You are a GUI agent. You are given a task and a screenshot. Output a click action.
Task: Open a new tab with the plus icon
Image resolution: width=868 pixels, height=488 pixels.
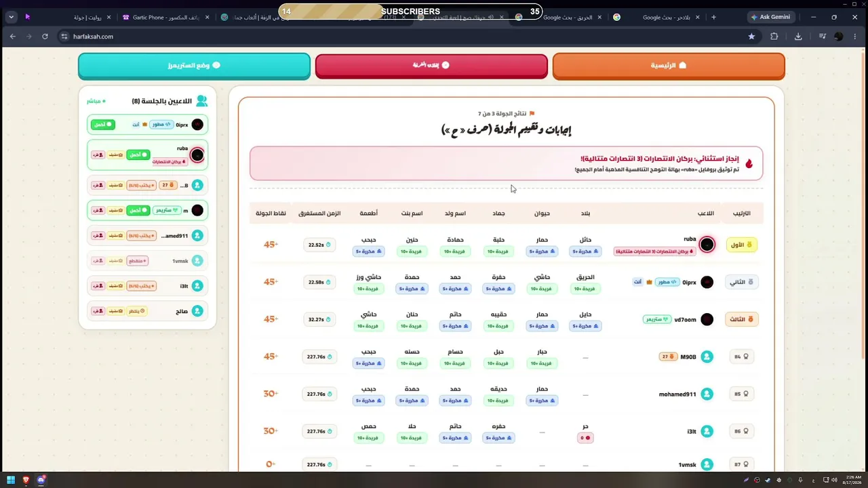pos(713,17)
